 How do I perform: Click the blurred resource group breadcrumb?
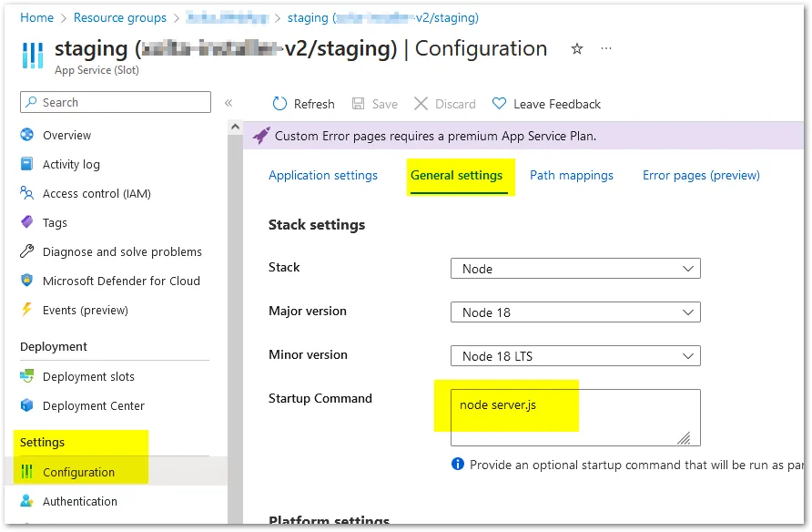point(228,18)
